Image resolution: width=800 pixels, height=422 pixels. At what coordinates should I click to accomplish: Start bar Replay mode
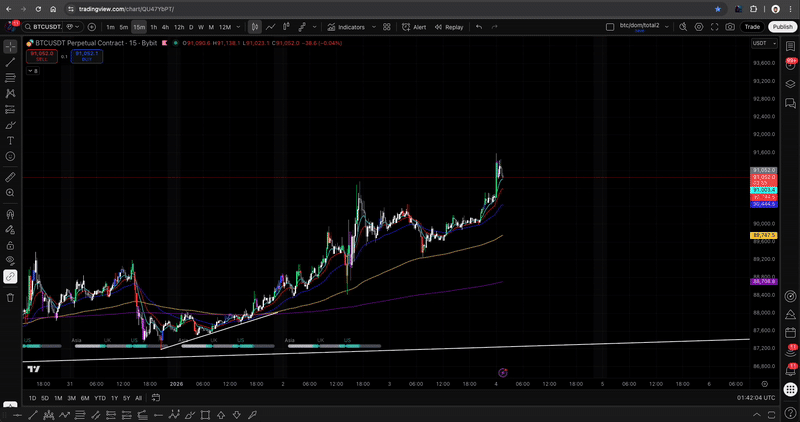pos(449,27)
